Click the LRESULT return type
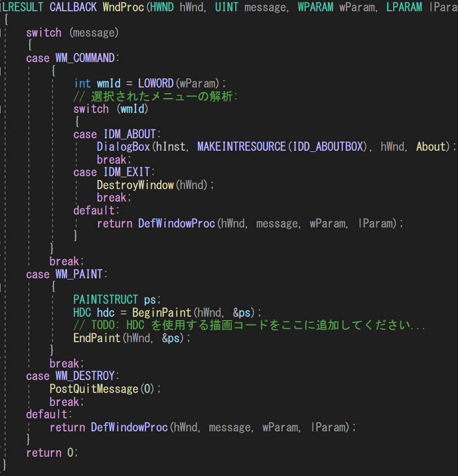Viewport: 458px width, 476px height. click(23, 7)
